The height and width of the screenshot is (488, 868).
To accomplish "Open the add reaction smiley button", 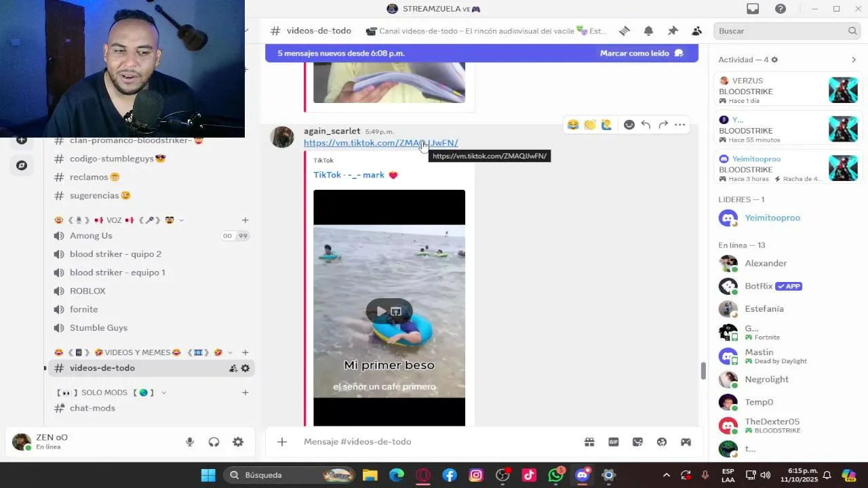I will pyautogui.click(x=629, y=125).
